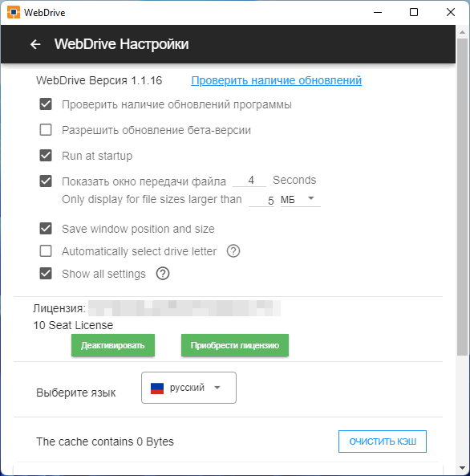The width and height of the screenshot is (470, 476).
Task: Click the Приобрести лицензию button
Action: point(235,345)
